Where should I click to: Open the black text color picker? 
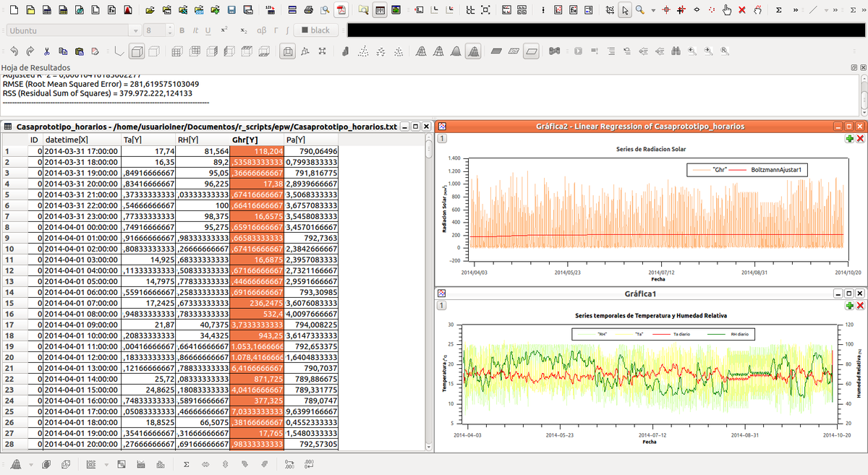click(x=317, y=30)
